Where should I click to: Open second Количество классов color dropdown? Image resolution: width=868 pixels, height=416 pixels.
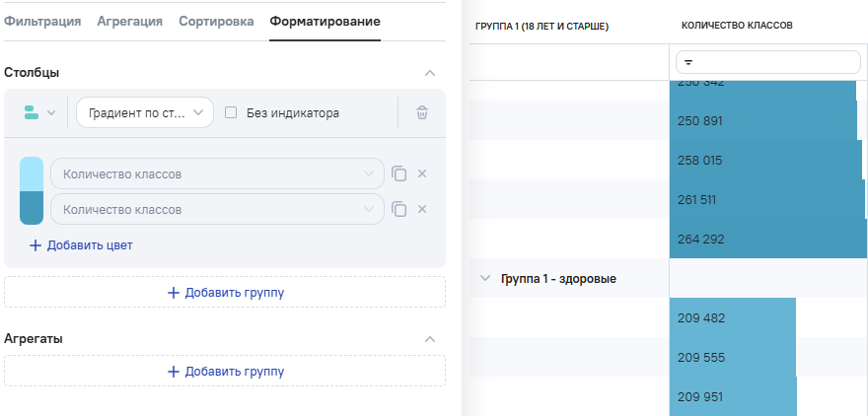tap(217, 209)
